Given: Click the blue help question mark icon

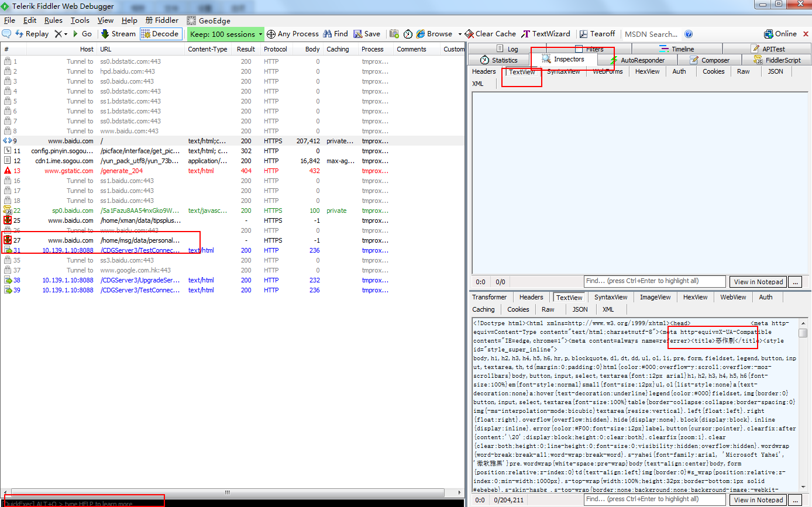Looking at the screenshot, I should [x=689, y=34].
